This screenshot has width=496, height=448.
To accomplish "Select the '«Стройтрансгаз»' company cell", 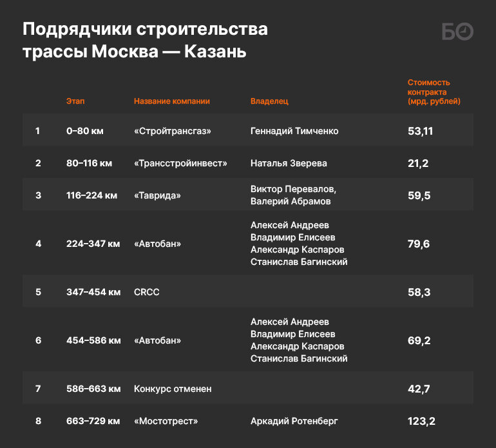I will click(173, 131).
